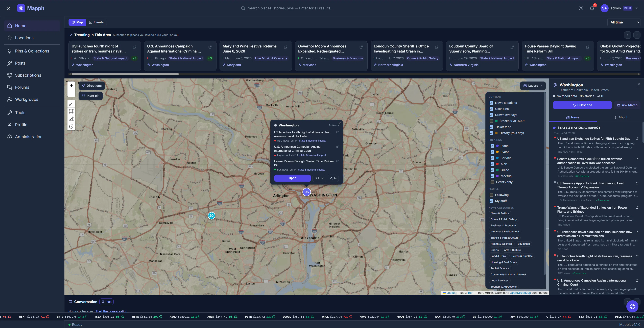Toggle Drawn overlays checkbox
The width and height of the screenshot is (644, 328).
pyautogui.click(x=491, y=115)
